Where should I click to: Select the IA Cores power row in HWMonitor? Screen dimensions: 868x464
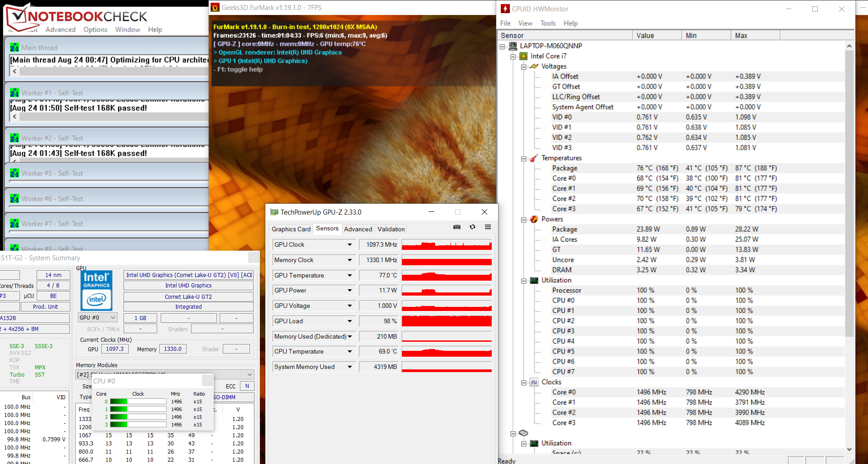pos(671,239)
